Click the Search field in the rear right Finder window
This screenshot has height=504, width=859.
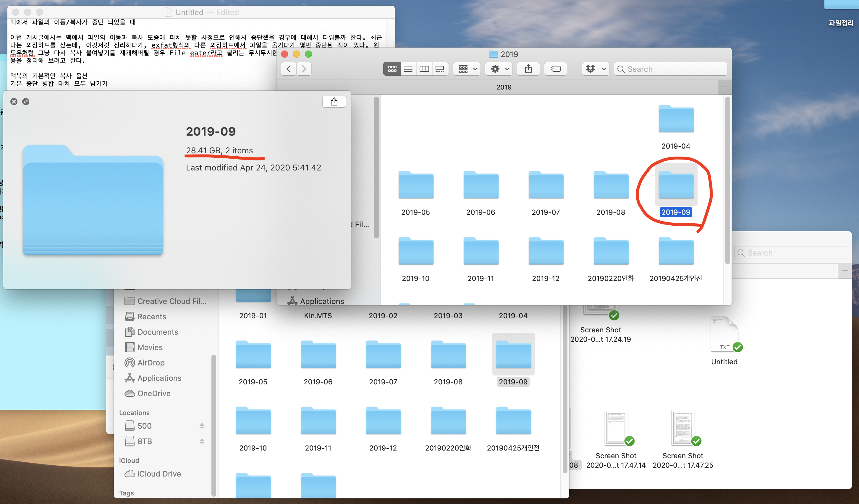pyautogui.click(x=790, y=253)
